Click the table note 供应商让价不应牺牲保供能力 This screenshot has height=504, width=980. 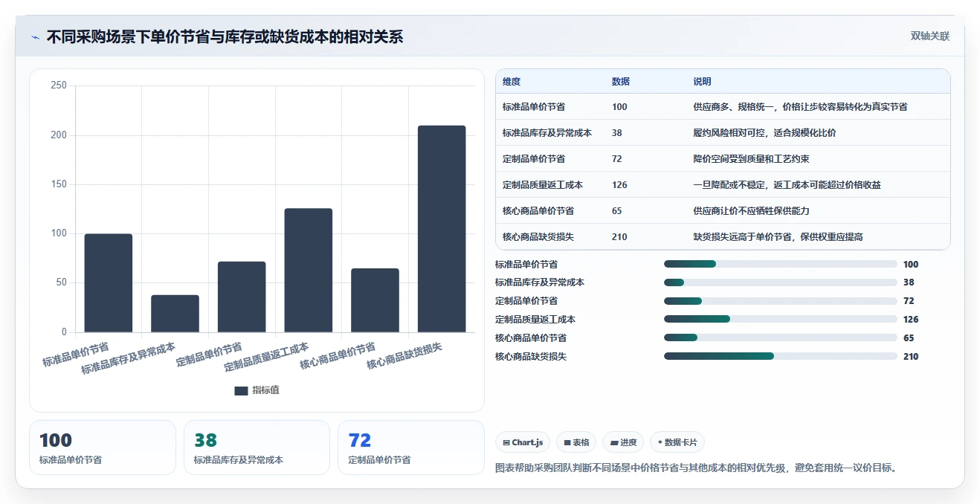751,211
